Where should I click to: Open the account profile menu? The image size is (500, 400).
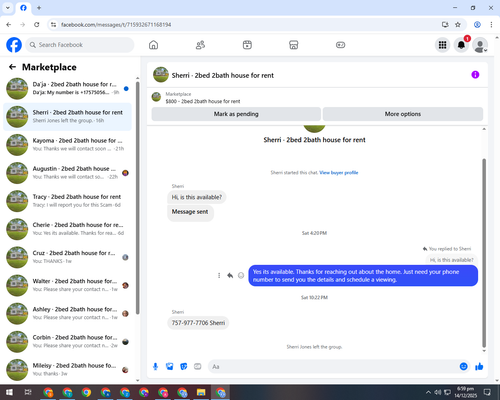pos(480,45)
